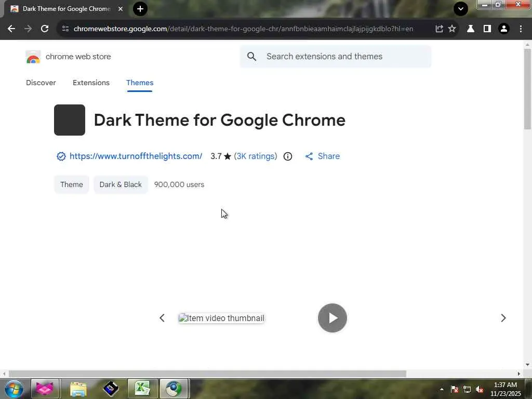Open Chrome's three-dot menu
Screen dimensions: 532x399
coord(521,29)
